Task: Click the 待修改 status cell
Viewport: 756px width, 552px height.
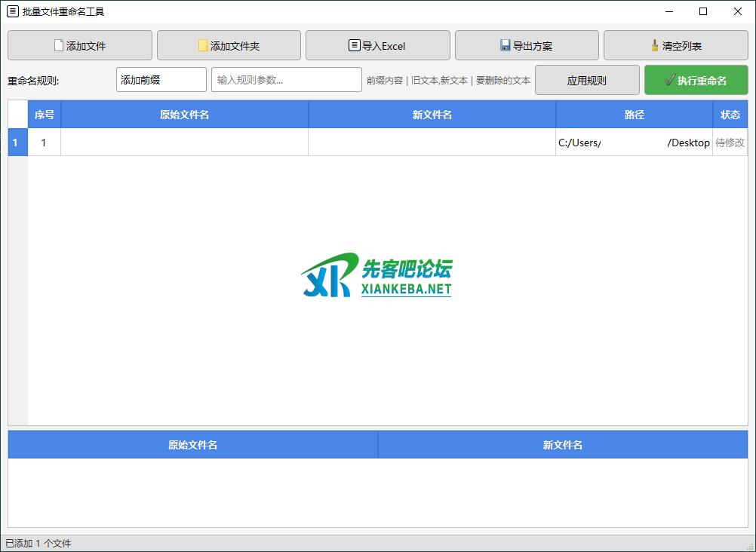Action: tap(730, 143)
